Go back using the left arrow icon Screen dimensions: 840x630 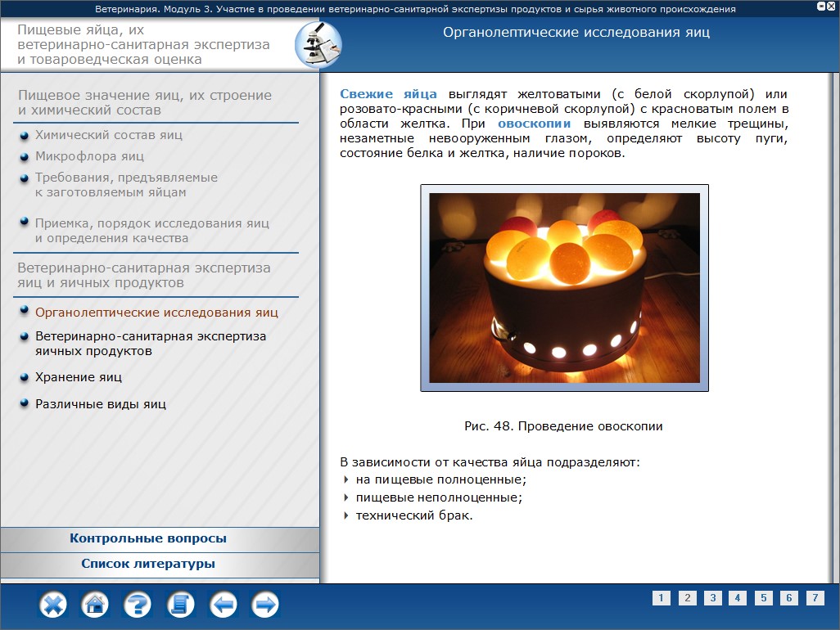223,605
